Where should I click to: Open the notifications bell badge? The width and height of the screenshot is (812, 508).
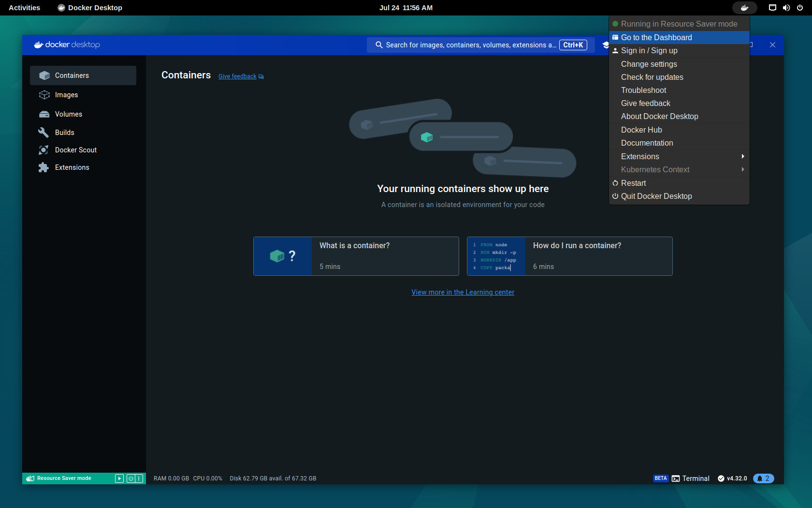(764, 478)
